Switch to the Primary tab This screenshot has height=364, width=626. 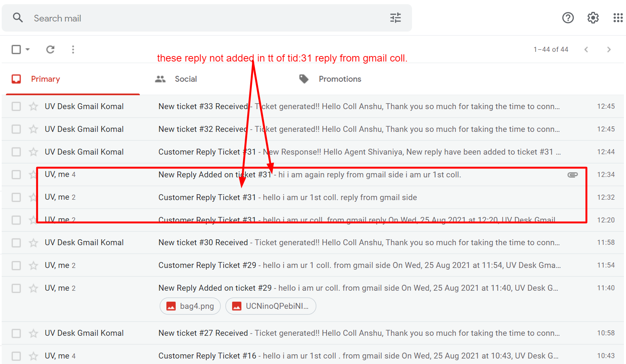pos(72,79)
